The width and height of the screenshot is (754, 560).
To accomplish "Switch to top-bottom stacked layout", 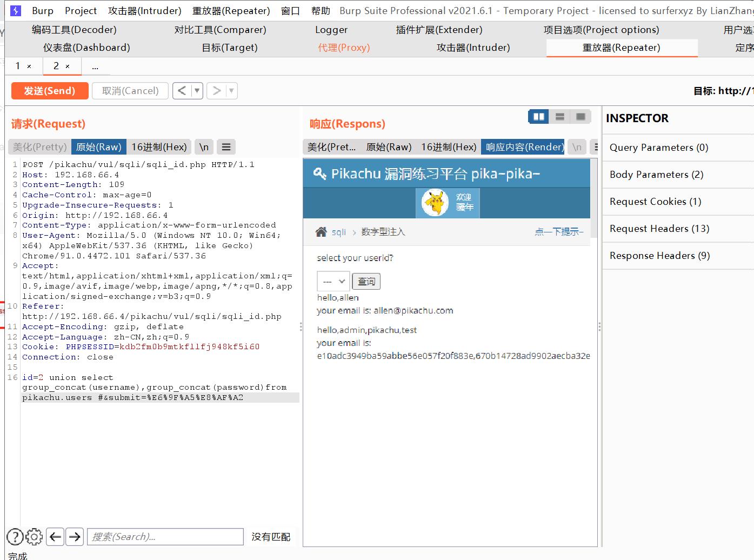I will click(x=560, y=117).
